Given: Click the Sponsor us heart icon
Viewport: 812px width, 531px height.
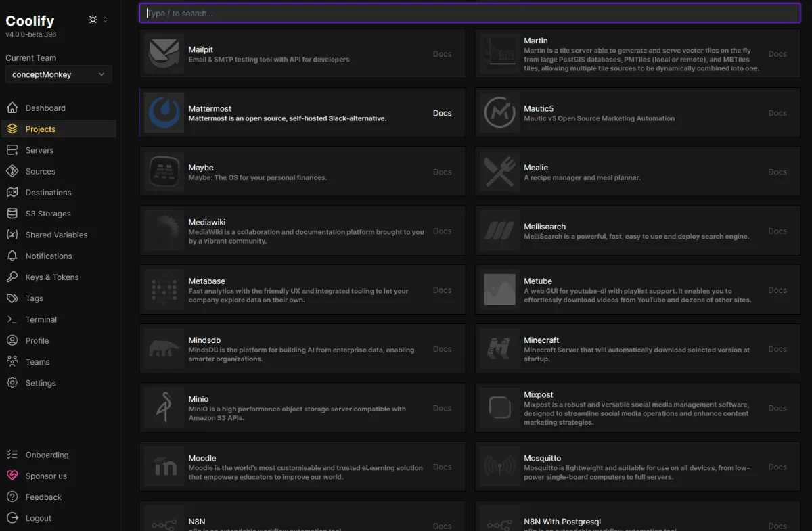Looking at the screenshot, I should [12, 476].
